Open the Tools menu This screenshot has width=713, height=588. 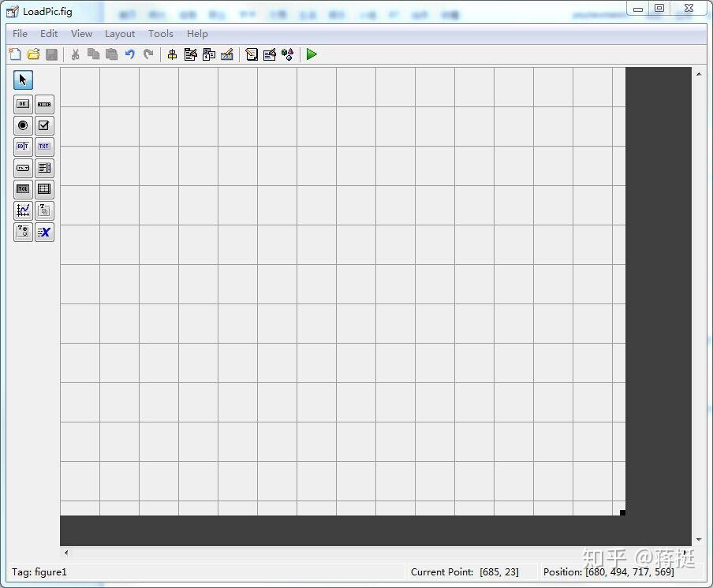(161, 34)
